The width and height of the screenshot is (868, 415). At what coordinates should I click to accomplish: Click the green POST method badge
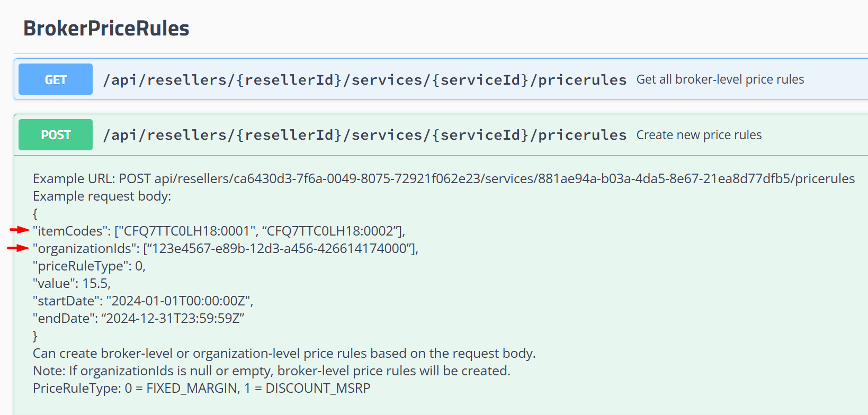point(55,134)
